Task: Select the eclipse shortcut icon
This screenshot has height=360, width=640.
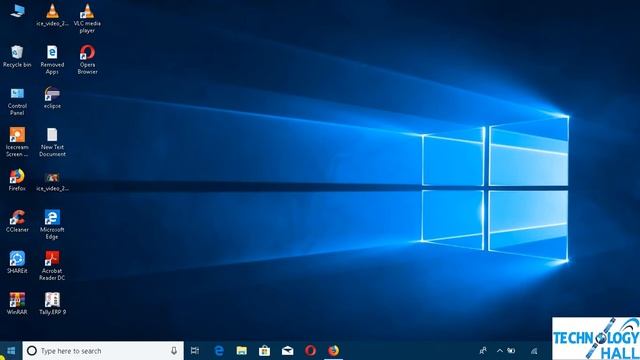Action: 52,98
